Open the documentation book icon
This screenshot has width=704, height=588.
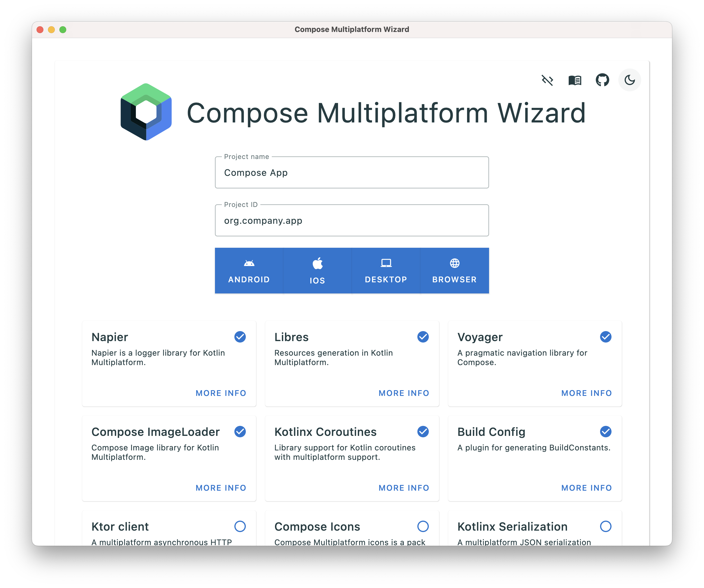click(575, 80)
